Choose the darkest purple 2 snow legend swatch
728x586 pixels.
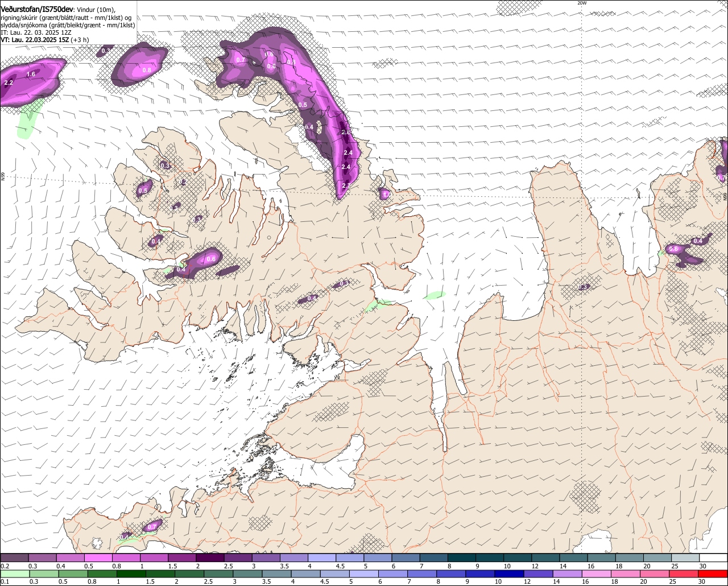210,558
